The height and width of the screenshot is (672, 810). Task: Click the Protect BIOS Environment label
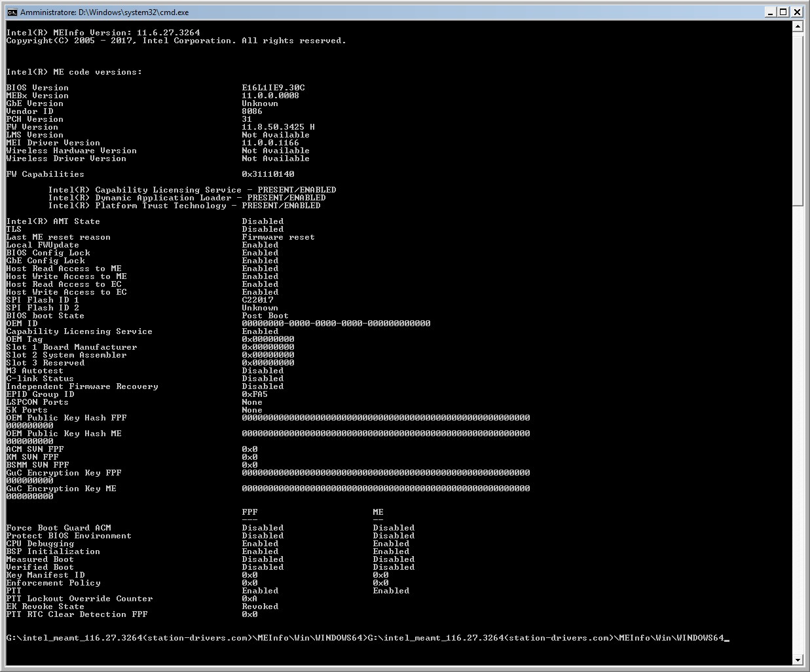coord(69,536)
